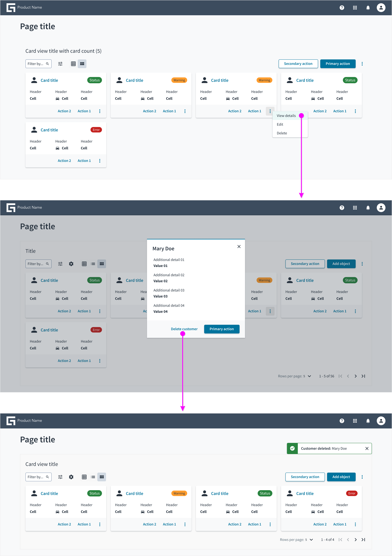The width and height of the screenshot is (392, 556).
Task: Click Action 2 on the Error card in the card count (5) section
Action: coord(64,161)
